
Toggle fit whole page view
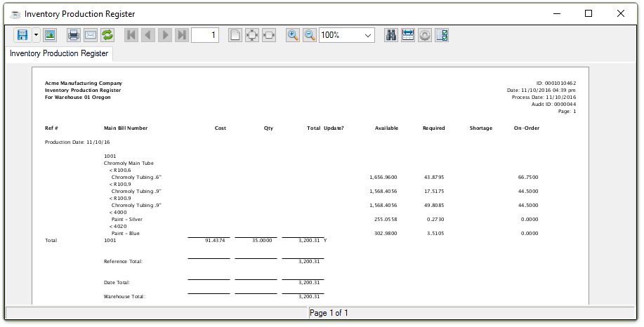click(252, 35)
